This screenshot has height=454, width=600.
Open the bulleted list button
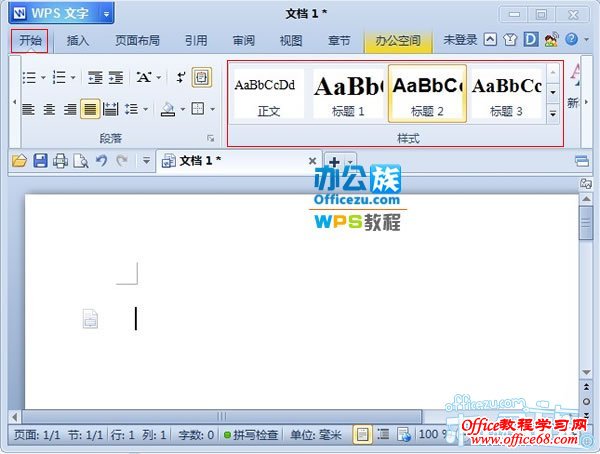tap(29, 78)
